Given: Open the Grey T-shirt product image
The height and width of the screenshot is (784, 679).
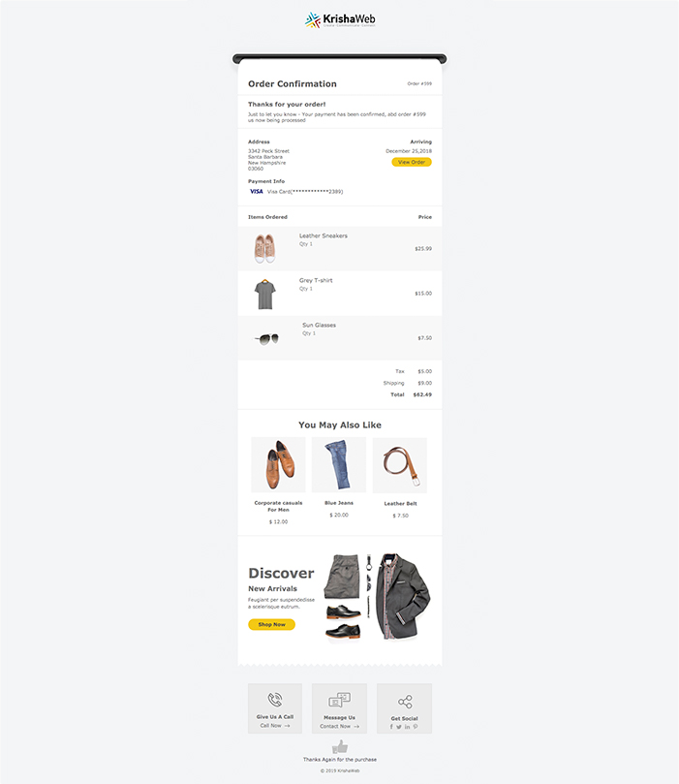Looking at the screenshot, I should [x=264, y=294].
